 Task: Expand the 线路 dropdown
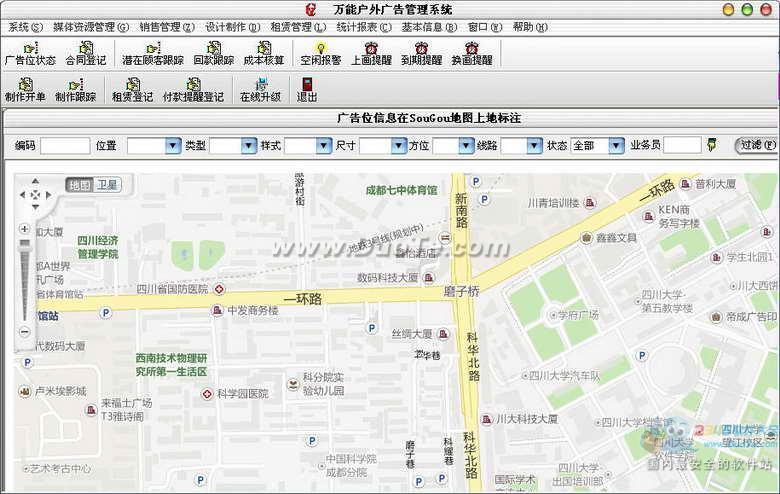tap(534, 146)
